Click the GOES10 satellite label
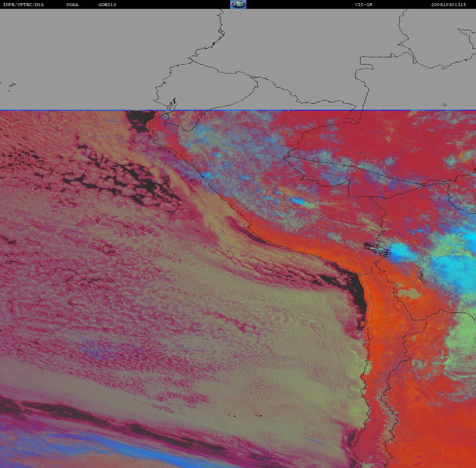476x468 pixels. (107, 4)
